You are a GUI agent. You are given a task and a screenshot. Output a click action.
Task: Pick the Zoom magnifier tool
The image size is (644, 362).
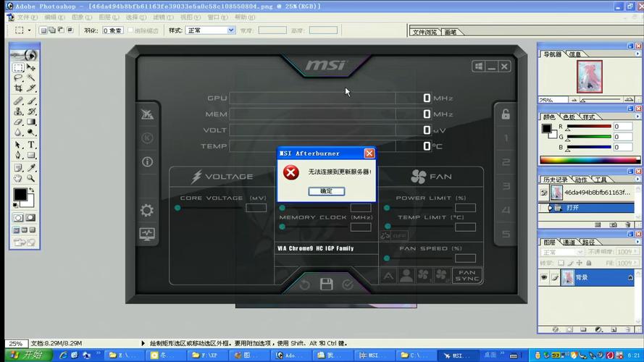pos(31,178)
